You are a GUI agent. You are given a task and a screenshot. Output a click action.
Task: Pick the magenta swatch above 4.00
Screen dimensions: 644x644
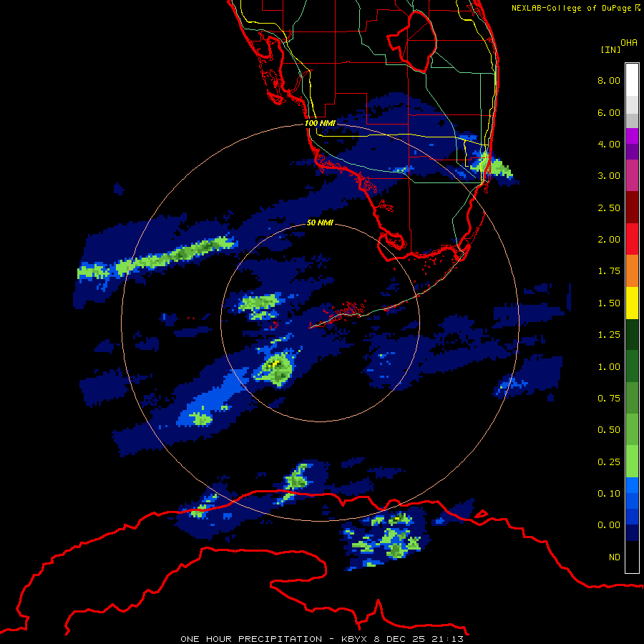(x=632, y=136)
